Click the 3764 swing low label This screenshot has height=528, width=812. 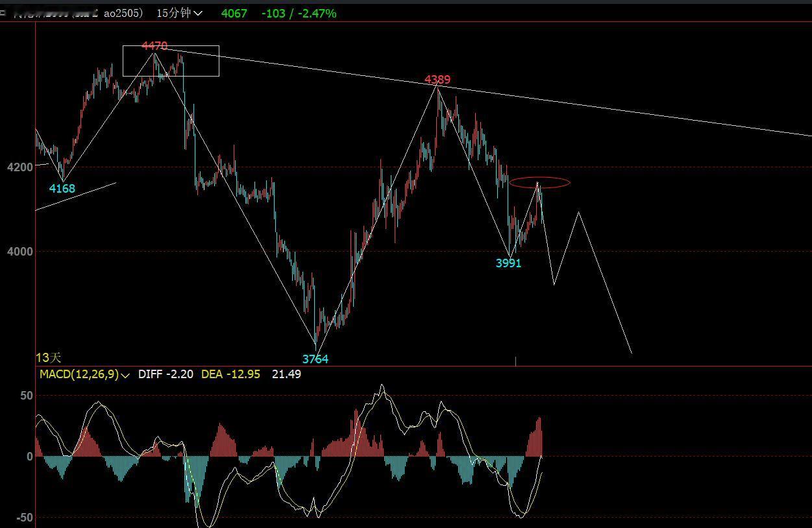coord(315,359)
